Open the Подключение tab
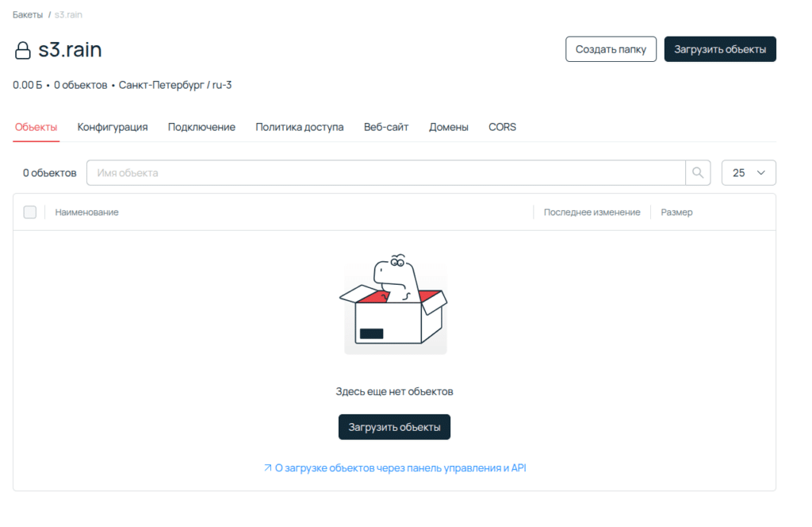This screenshot has width=812, height=527. 201,127
